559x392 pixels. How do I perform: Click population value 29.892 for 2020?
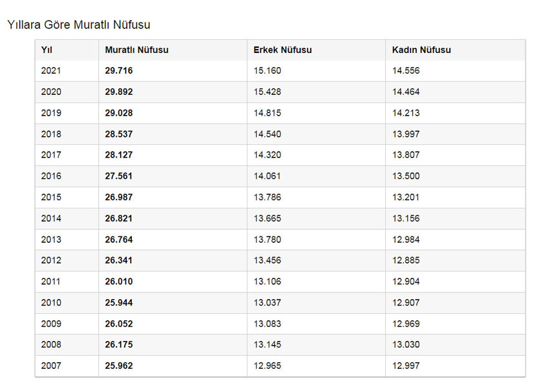tap(119, 92)
